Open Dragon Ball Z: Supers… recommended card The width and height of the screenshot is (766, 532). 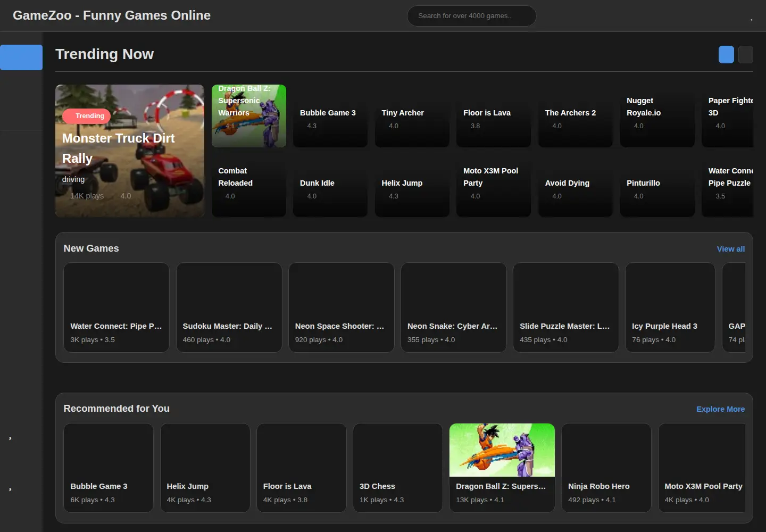coord(502,468)
